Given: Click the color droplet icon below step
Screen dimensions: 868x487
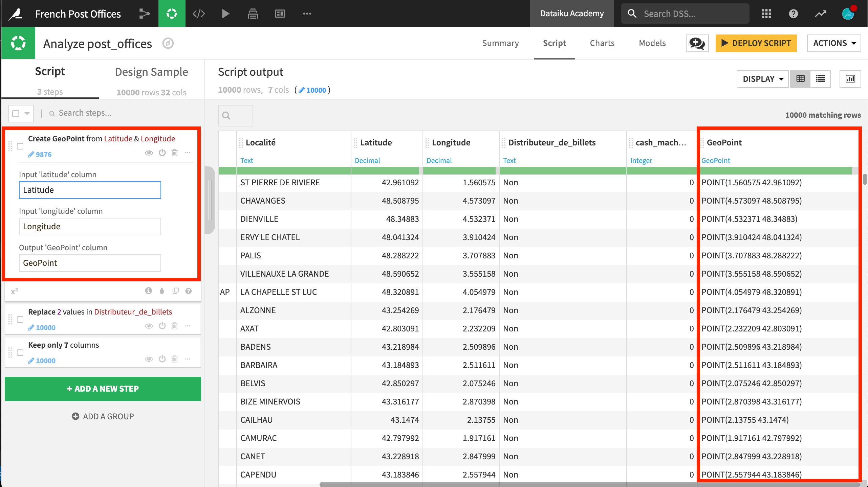Looking at the screenshot, I should pos(162,291).
